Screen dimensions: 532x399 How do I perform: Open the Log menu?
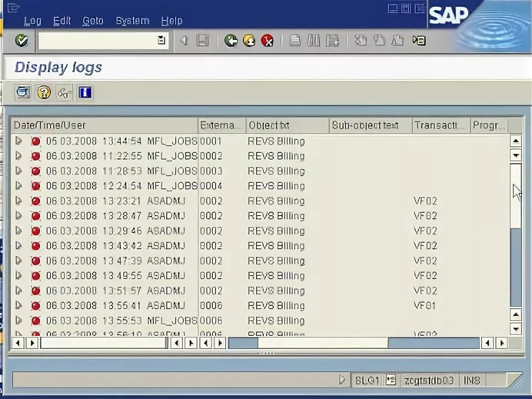[x=33, y=21]
